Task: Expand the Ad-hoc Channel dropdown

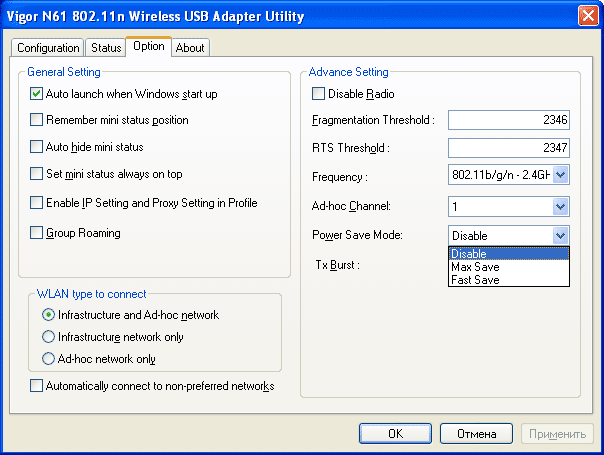Action: click(560, 207)
